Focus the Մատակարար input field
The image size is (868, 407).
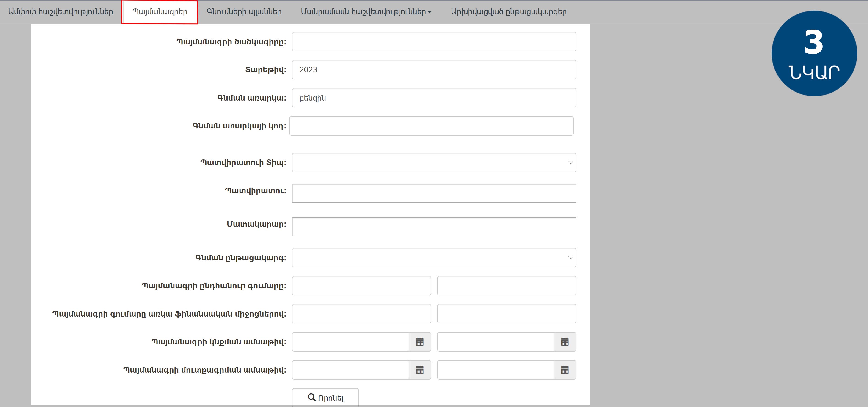click(x=434, y=227)
